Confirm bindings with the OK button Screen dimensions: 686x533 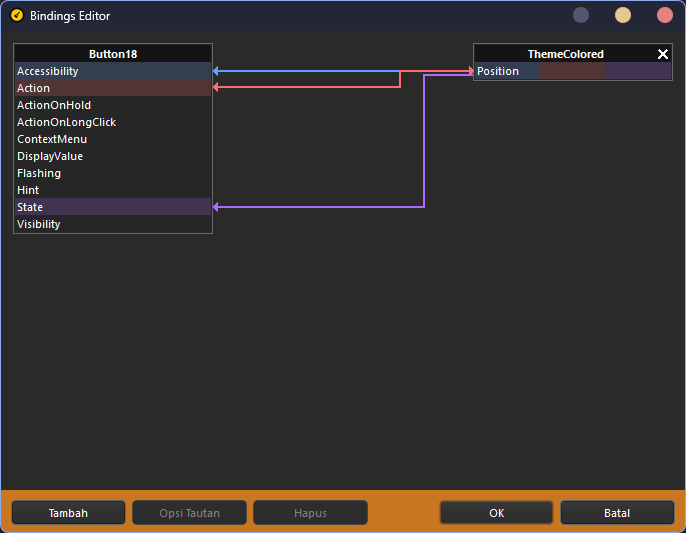pos(496,513)
